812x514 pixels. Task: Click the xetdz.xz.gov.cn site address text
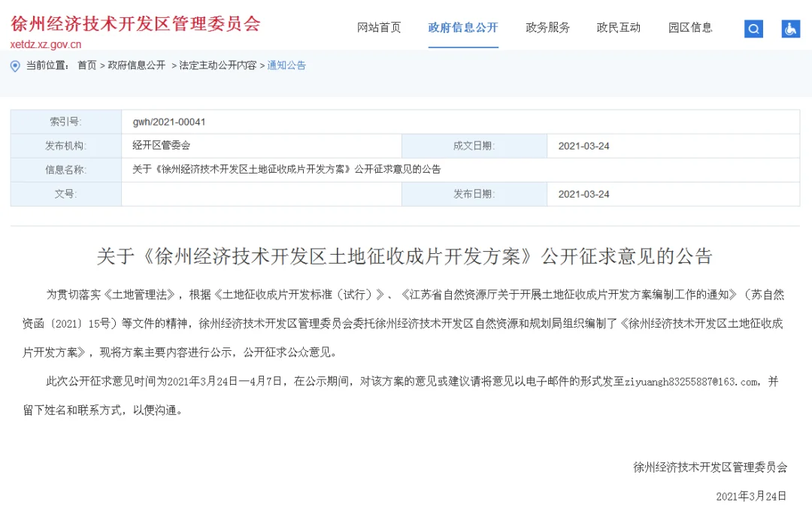point(46,44)
